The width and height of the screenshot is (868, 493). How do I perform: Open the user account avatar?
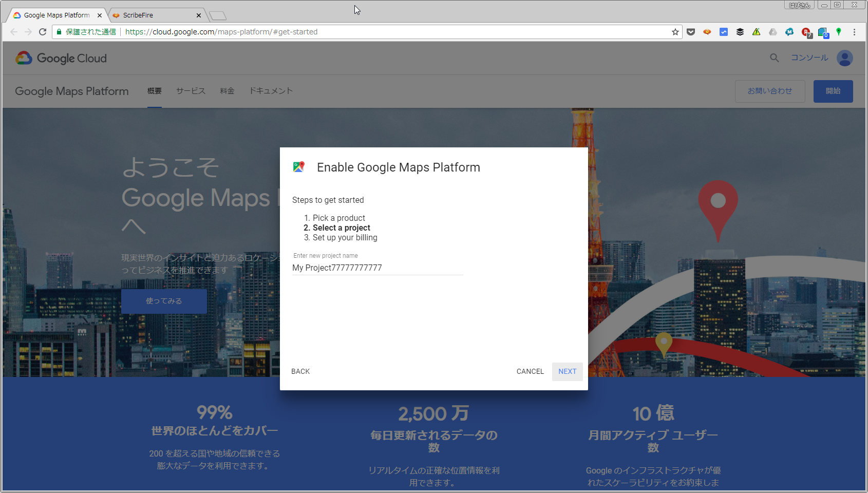pyautogui.click(x=845, y=58)
